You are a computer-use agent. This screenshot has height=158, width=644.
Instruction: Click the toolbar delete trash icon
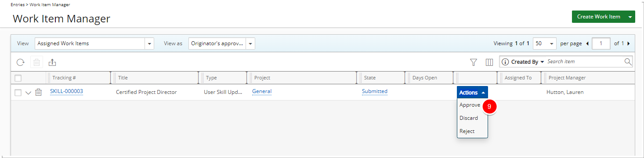click(x=36, y=62)
